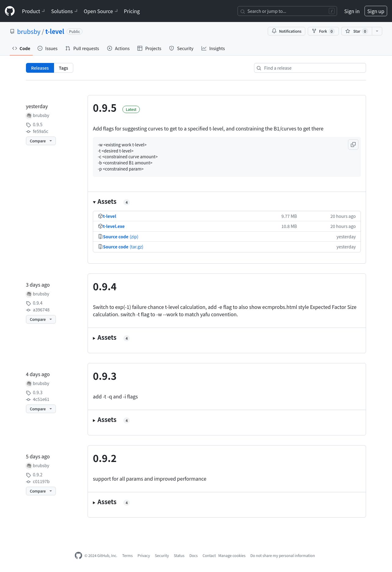Viewport: 392px width, 572px height.
Task: Expand the Solutions menu
Action: click(64, 11)
